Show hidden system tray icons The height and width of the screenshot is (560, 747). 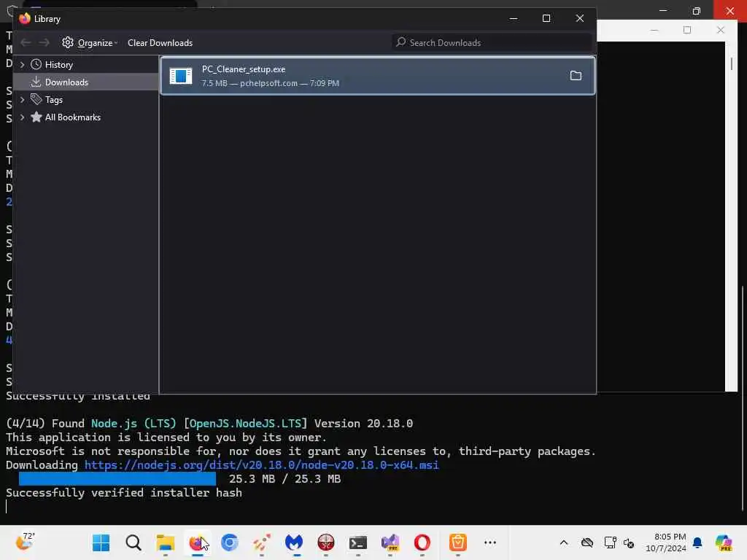[564, 542]
